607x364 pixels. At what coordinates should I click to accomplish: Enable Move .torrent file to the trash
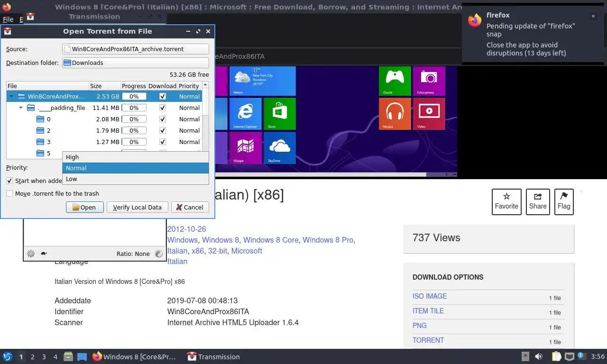pyautogui.click(x=9, y=193)
